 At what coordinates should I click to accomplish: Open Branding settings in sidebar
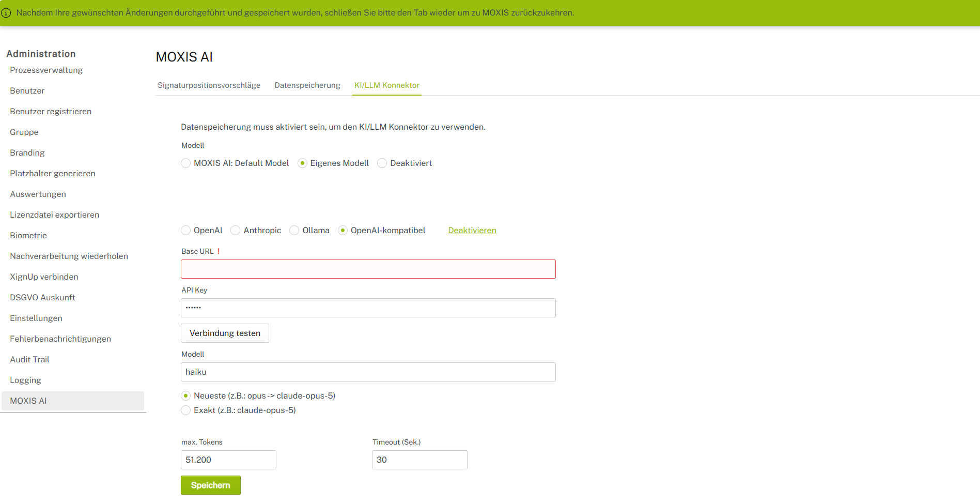point(27,153)
